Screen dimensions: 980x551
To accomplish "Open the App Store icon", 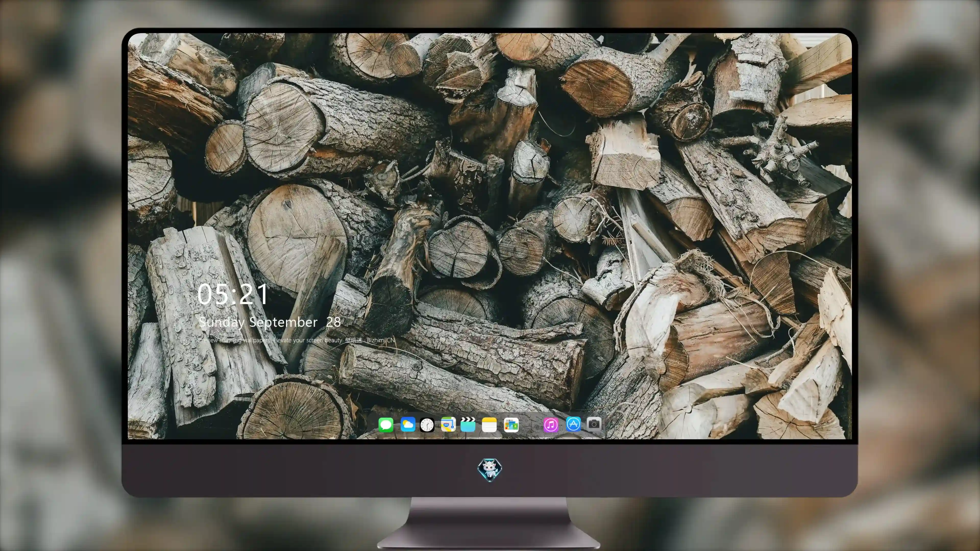I will pos(573,424).
